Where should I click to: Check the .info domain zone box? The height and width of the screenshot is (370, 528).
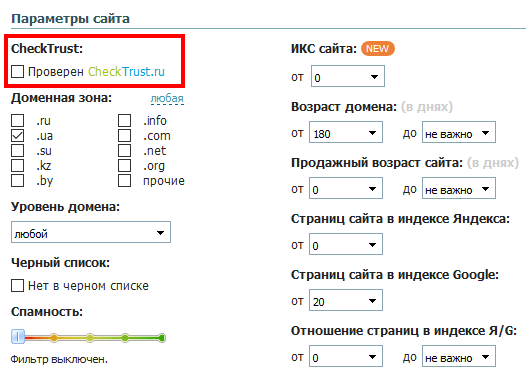click(125, 120)
